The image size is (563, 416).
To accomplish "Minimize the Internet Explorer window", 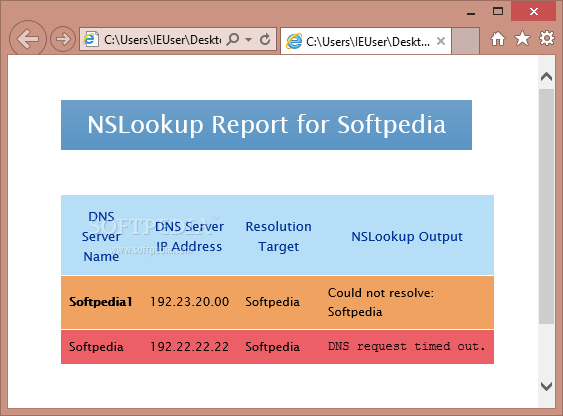I will (471, 13).
